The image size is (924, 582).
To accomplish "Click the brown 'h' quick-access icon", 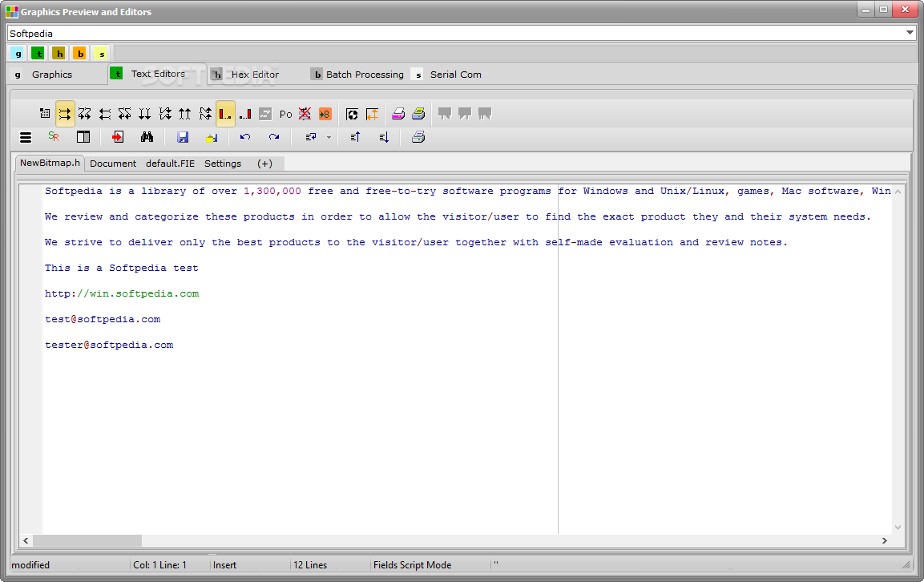I will (x=59, y=54).
